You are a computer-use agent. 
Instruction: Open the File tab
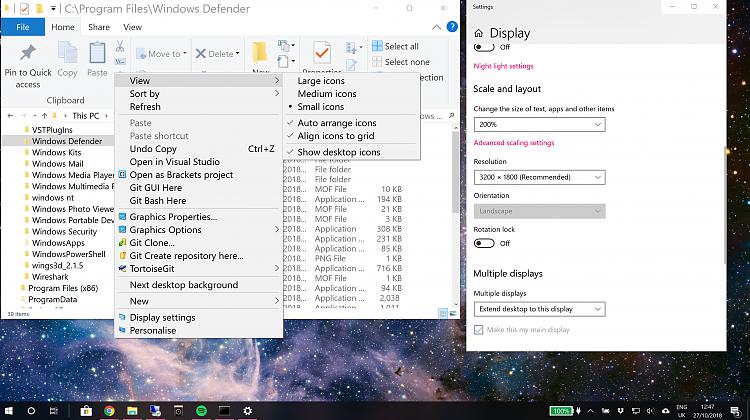pos(23,27)
